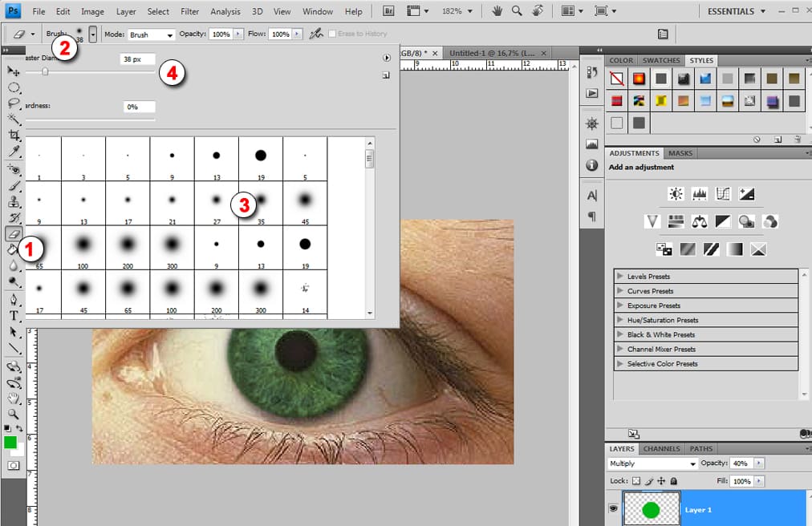Click the Brightness/Contrast adjustment icon

coord(676,194)
